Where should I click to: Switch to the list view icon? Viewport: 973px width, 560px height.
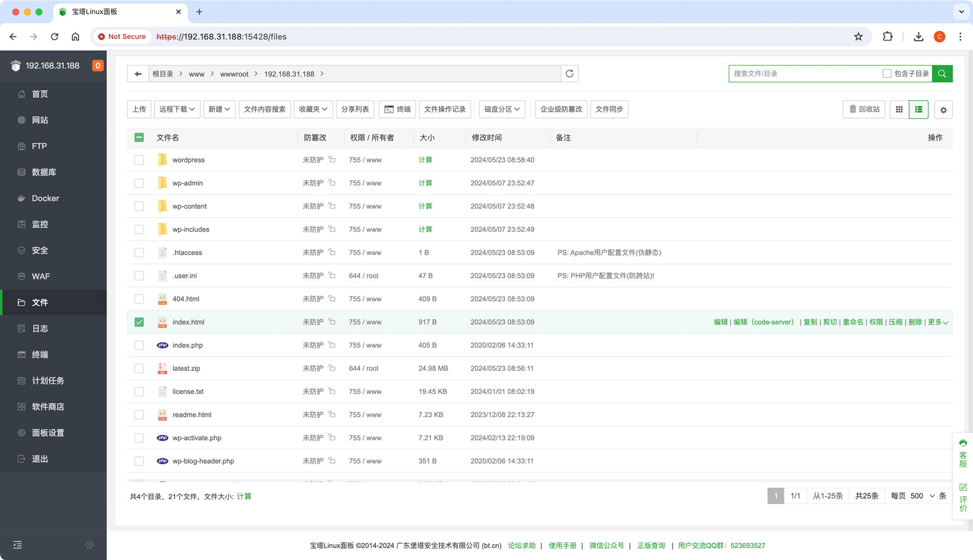(x=918, y=109)
